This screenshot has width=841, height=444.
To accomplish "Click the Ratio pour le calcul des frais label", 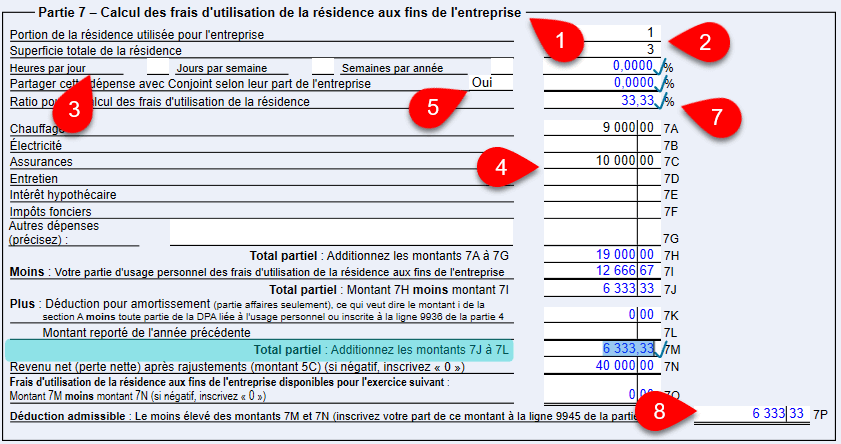I will tap(159, 102).
